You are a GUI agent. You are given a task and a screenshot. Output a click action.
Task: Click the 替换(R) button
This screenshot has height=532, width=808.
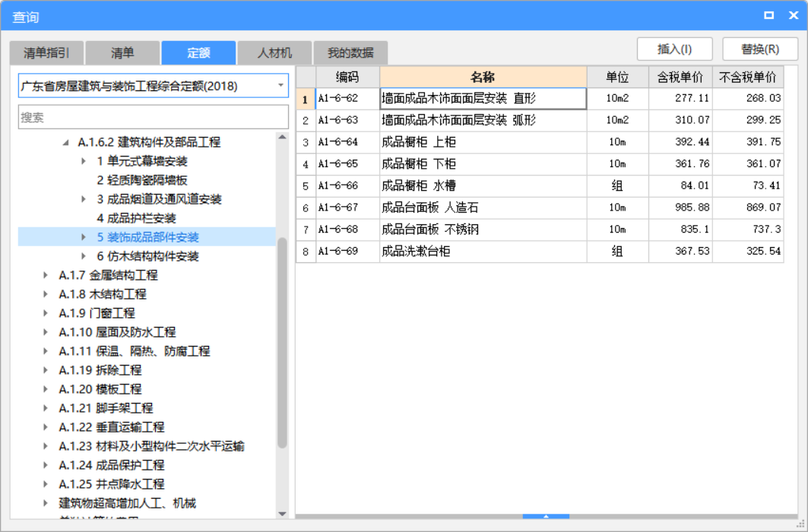[x=760, y=49]
